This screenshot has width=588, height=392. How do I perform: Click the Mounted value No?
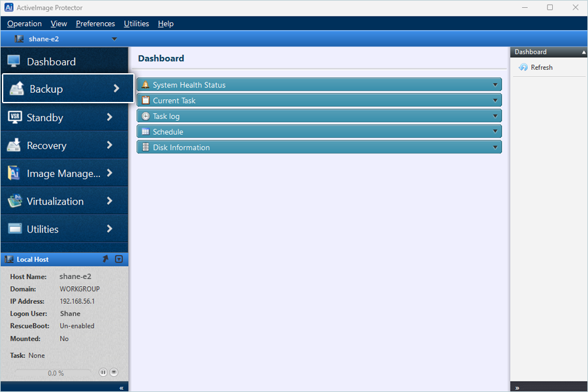(x=64, y=338)
